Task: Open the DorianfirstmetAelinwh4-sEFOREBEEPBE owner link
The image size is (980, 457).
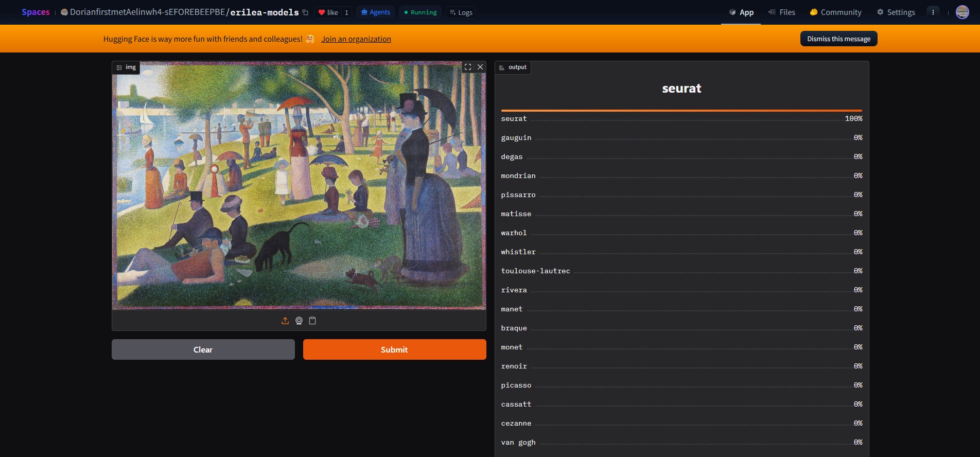Action: [147, 12]
